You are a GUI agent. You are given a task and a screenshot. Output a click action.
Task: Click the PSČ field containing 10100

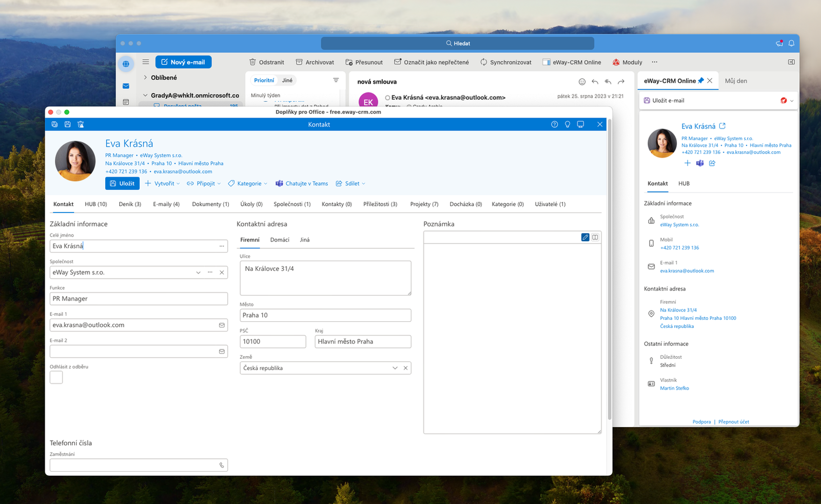[273, 341]
